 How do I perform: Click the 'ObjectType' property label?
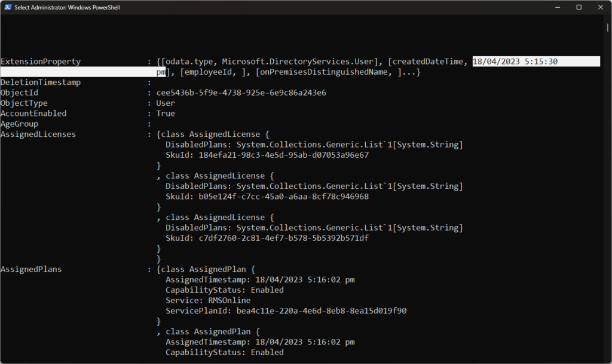(x=24, y=103)
